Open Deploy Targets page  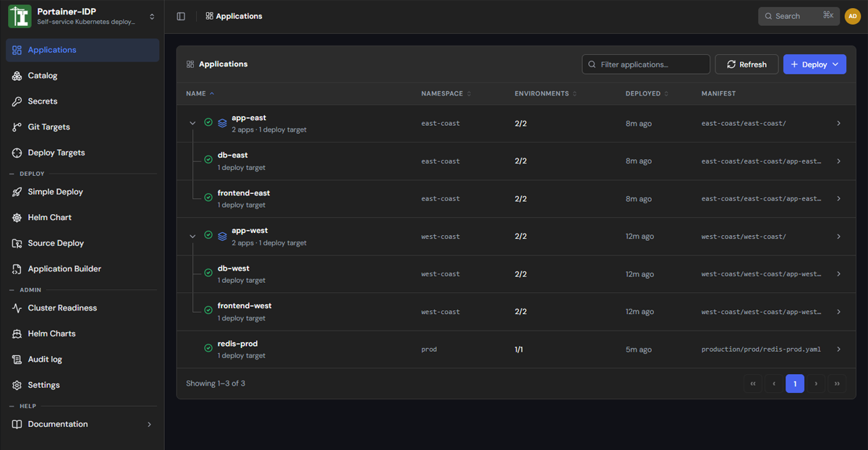coord(82,153)
